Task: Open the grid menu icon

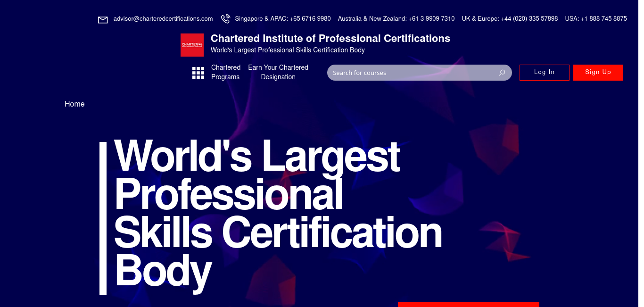Action: pyautogui.click(x=198, y=73)
